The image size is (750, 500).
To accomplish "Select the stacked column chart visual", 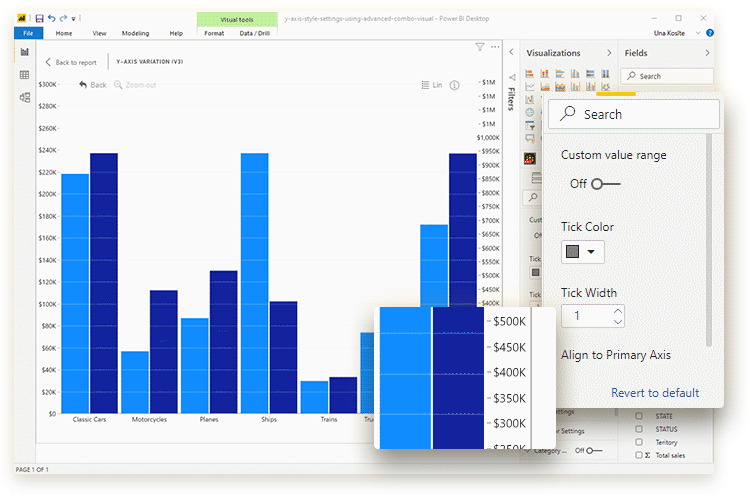I will pos(545,73).
